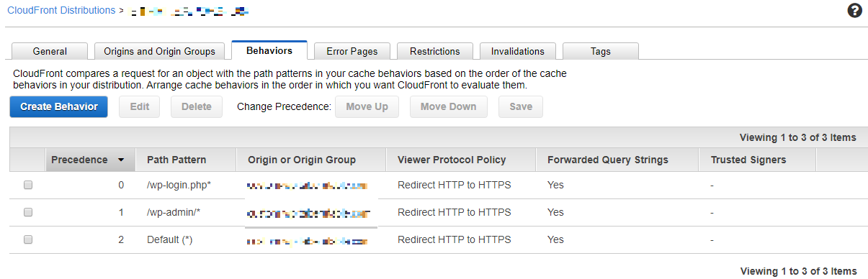Click the Delete behavior button
Viewport: 868px width, 279px height.
click(x=197, y=106)
